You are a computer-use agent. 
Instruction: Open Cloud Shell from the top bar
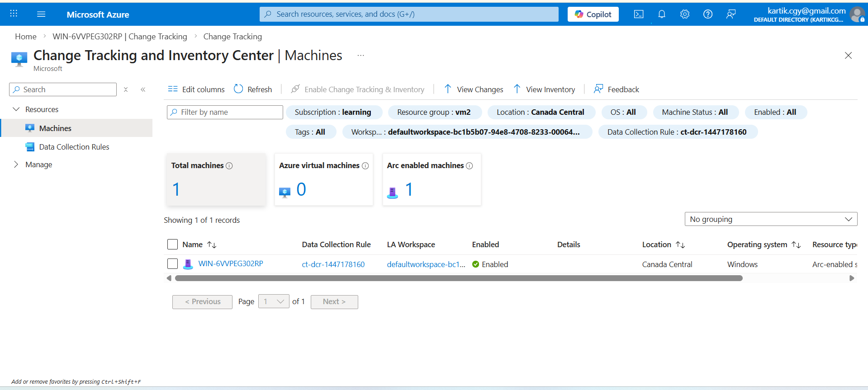coord(639,14)
